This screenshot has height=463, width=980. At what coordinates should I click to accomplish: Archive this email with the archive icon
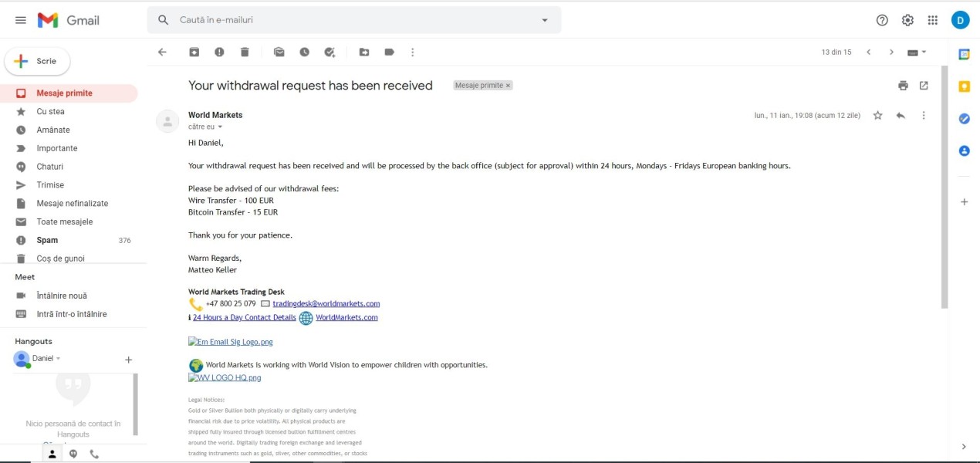(194, 52)
